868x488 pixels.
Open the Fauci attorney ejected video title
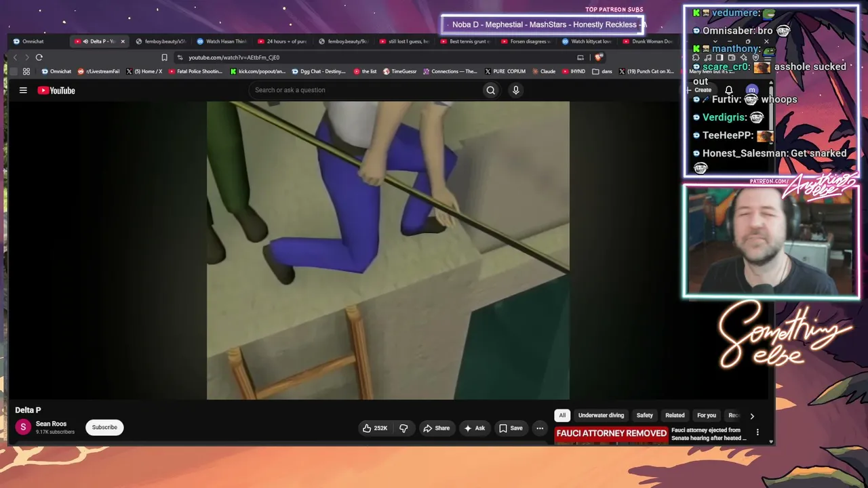tap(709, 434)
